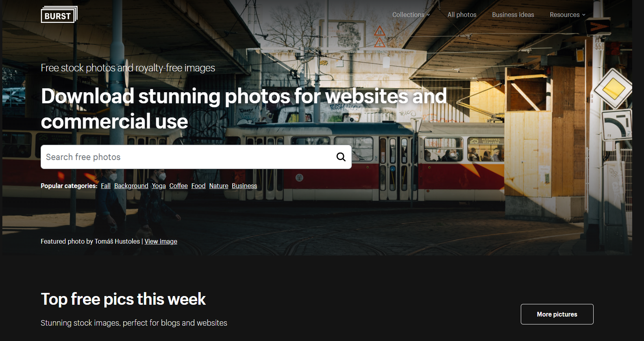Select the Background category link
Image resolution: width=644 pixels, height=341 pixels.
click(131, 186)
